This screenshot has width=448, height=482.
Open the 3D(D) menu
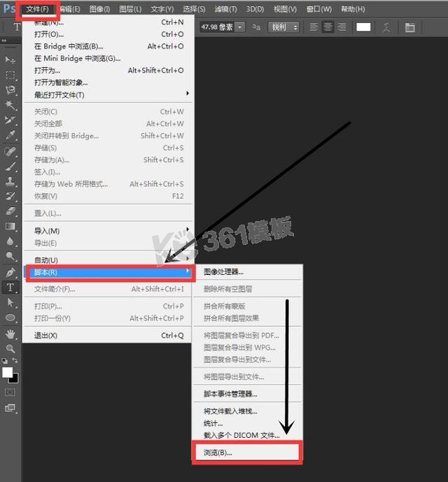pos(255,9)
